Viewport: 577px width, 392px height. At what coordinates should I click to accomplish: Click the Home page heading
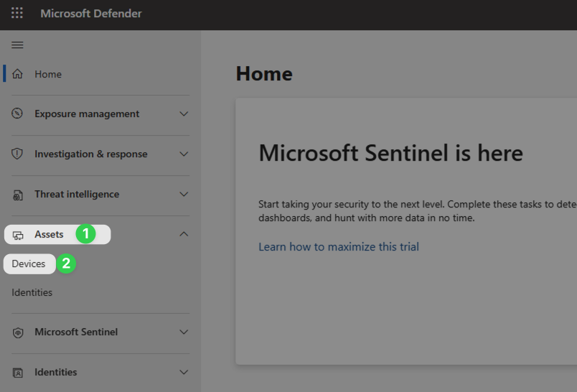264,74
